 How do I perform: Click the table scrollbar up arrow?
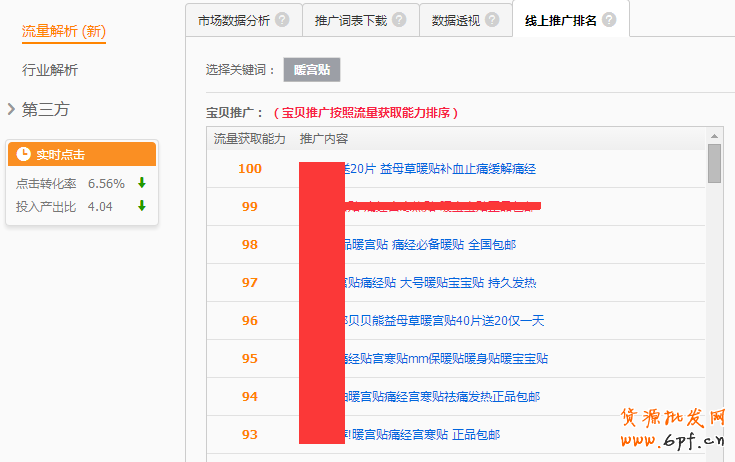click(714, 135)
